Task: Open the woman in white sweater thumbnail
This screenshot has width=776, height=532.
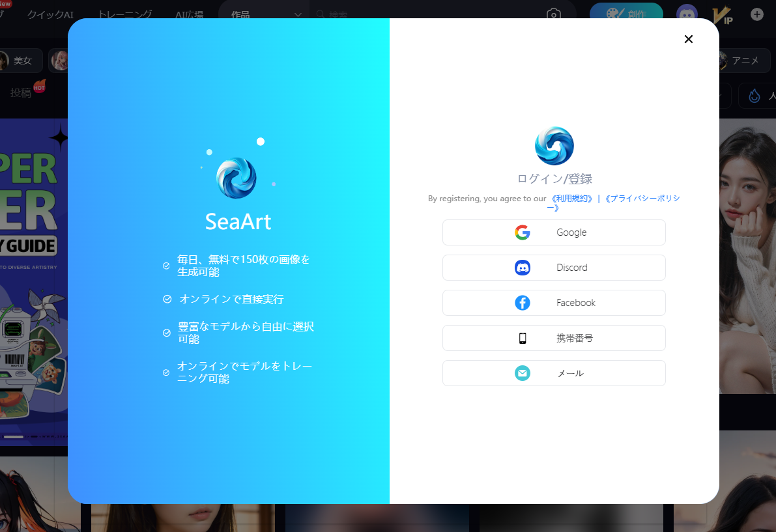Action: pos(747,256)
